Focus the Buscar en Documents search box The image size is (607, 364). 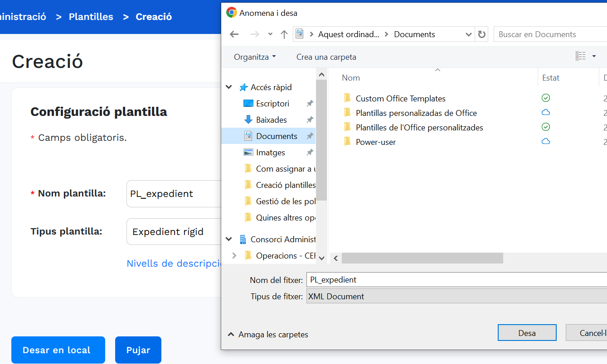pyautogui.click(x=550, y=34)
